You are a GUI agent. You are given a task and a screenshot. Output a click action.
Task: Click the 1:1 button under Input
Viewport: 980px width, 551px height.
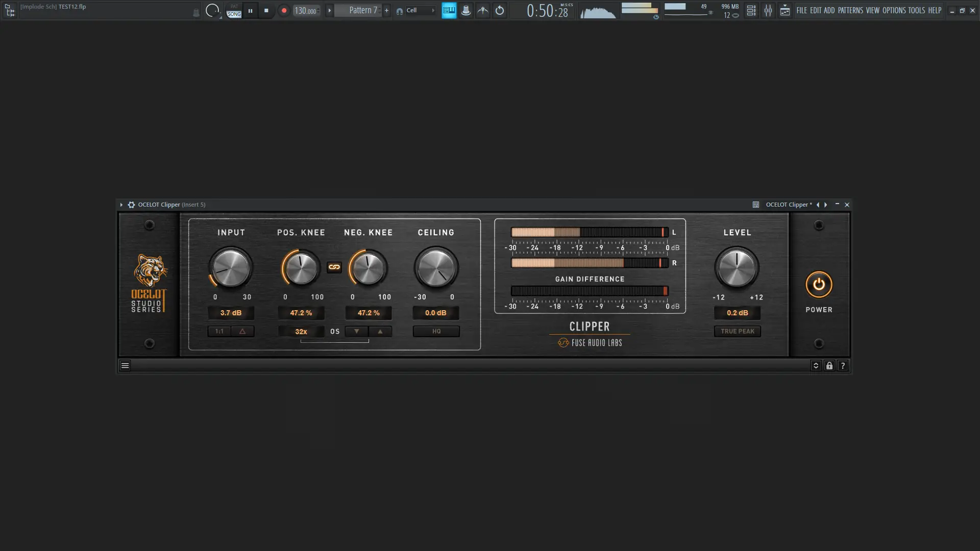click(219, 331)
